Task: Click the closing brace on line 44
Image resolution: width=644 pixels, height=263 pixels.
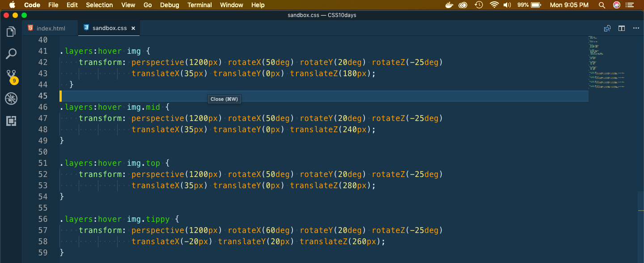Action: pos(72,85)
